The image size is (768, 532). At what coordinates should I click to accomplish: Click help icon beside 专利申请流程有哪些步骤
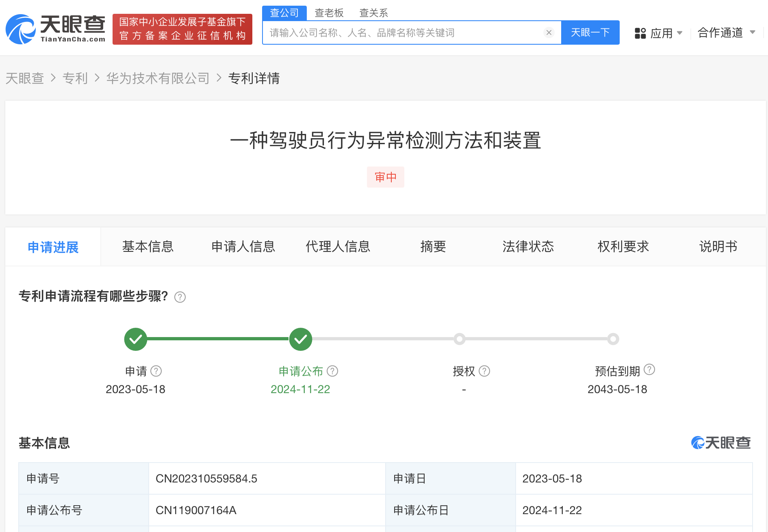click(x=180, y=297)
